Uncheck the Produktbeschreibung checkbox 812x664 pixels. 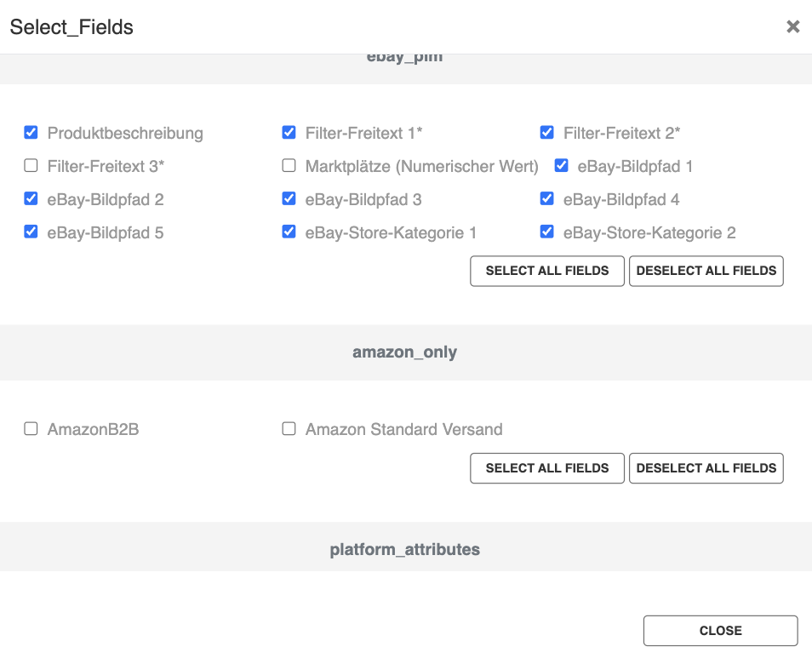pyautogui.click(x=31, y=133)
